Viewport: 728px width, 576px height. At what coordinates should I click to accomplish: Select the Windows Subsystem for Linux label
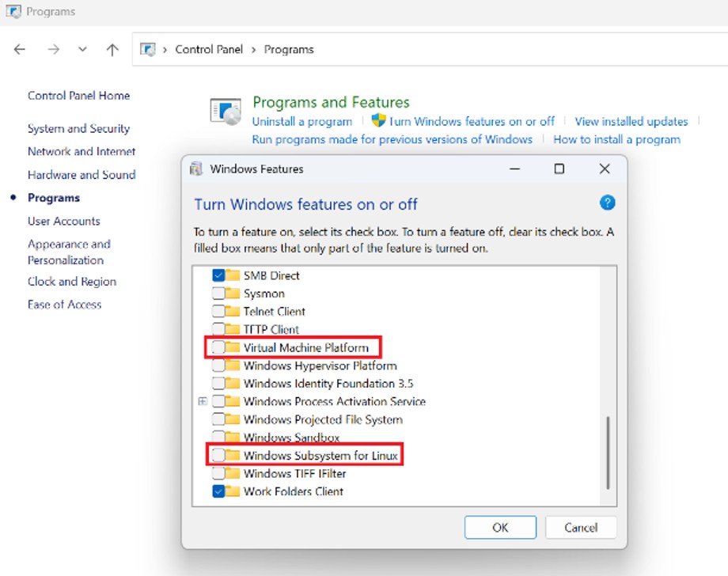click(320, 456)
